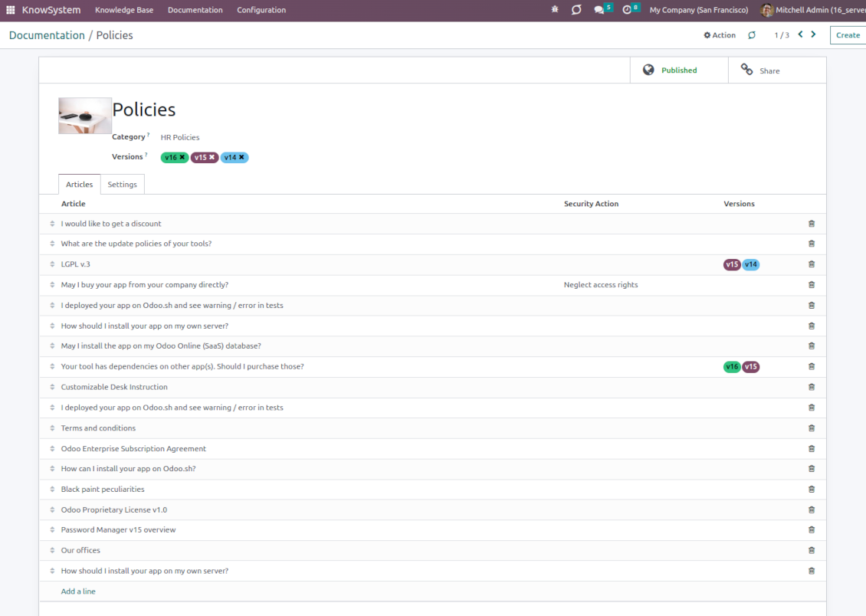Viewport: 866px width, 616px height.
Task: Switch to the Settings tab
Action: tap(122, 185)
